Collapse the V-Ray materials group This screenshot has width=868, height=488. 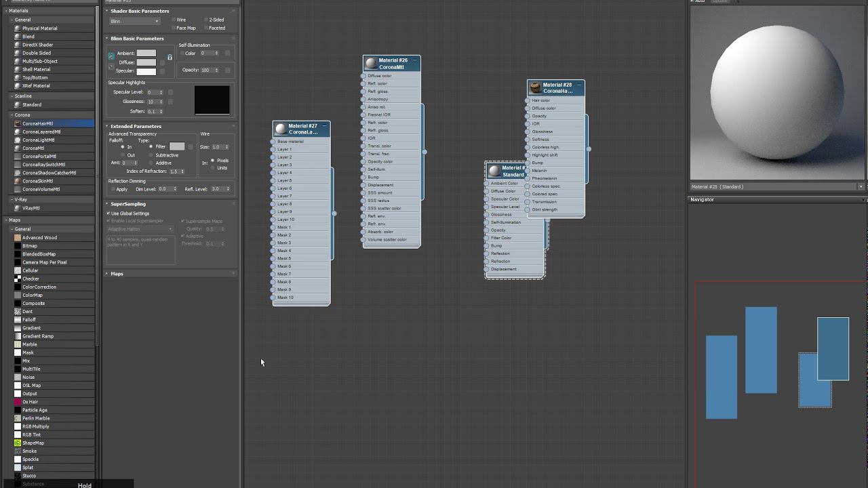pos(12,200)
